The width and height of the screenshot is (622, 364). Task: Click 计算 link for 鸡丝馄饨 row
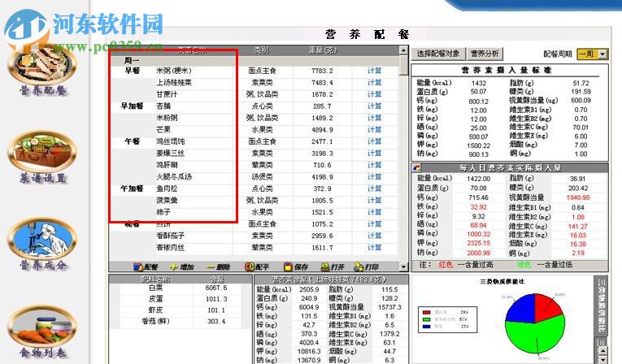[x=374, y=141]
